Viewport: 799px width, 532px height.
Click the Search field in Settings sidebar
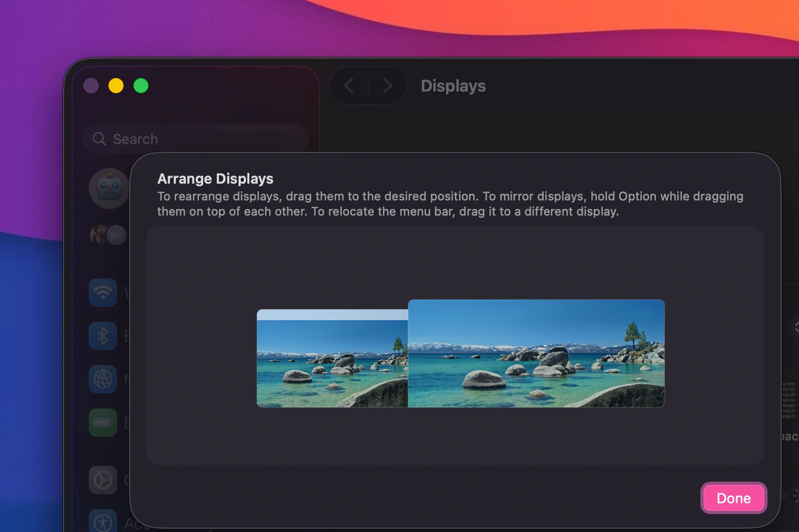(196, 139)
